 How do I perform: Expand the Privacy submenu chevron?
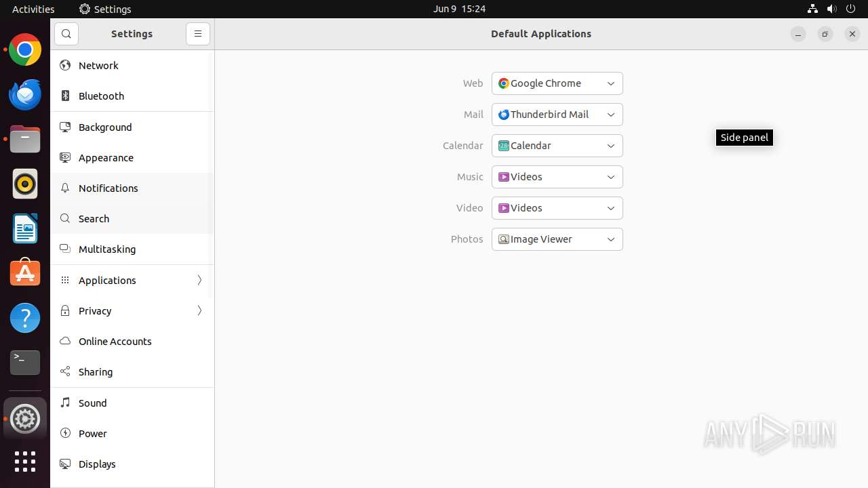pos(199,310)
